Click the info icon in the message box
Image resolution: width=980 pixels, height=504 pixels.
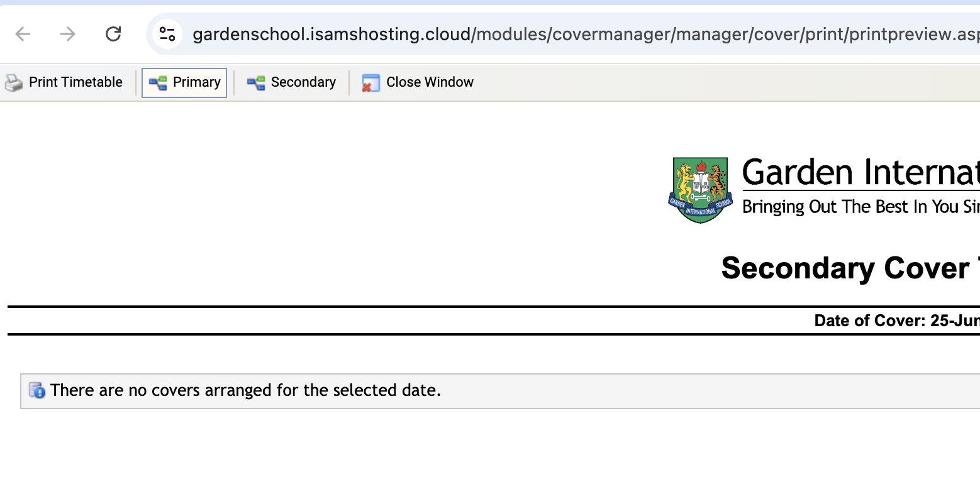click(37, 390)
